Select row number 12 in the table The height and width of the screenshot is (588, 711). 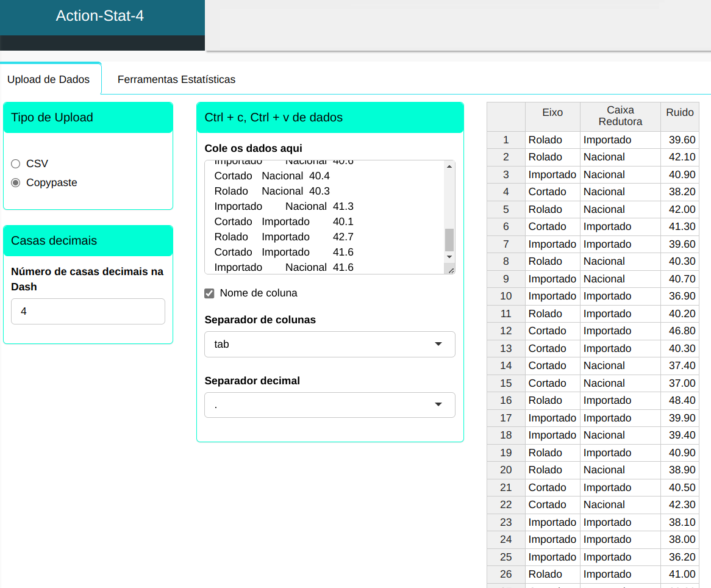click(x=506, y=331)
